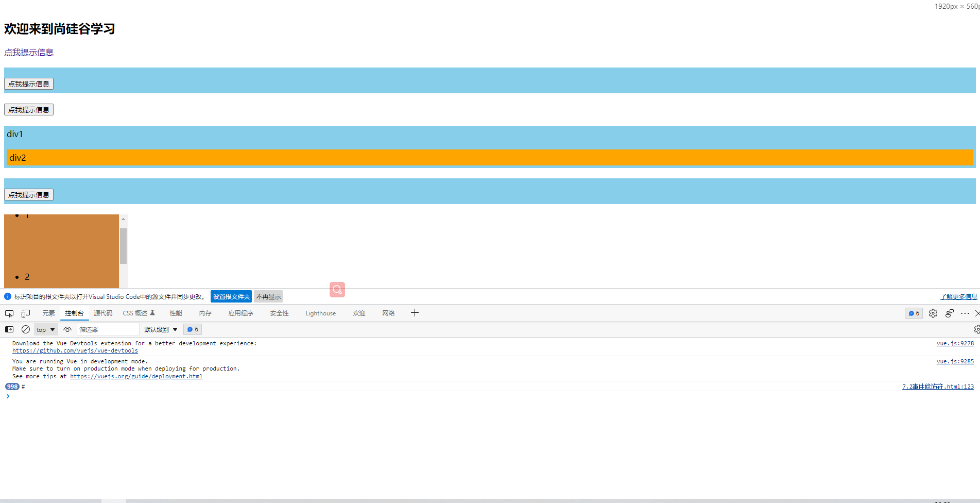Show the console sidebar panel icon
Viewport: 980px width, 503px height.
[9, 329]
